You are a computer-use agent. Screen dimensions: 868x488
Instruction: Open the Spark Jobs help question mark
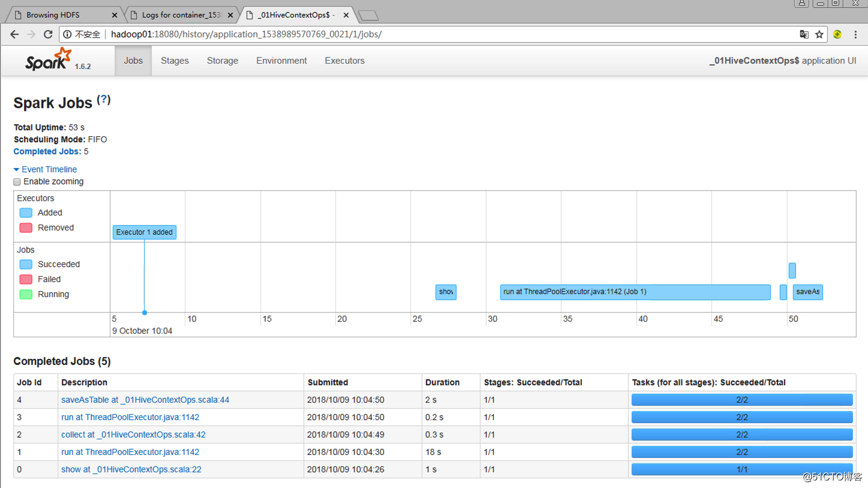[x=104, y=100]
